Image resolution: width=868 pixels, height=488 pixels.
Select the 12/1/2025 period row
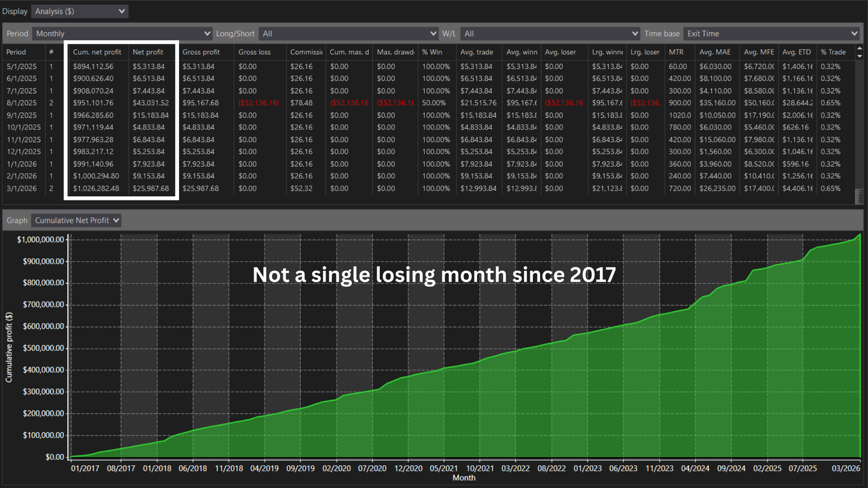(429, 152)
